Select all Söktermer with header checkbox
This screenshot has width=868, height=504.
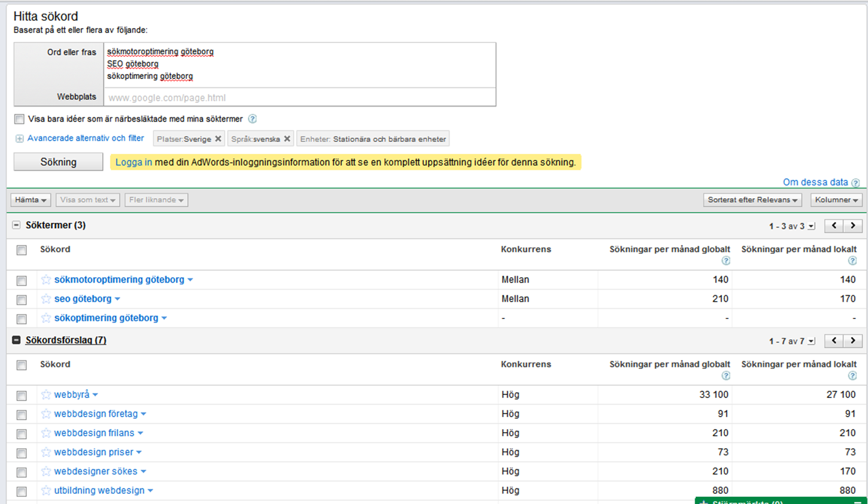22,250
